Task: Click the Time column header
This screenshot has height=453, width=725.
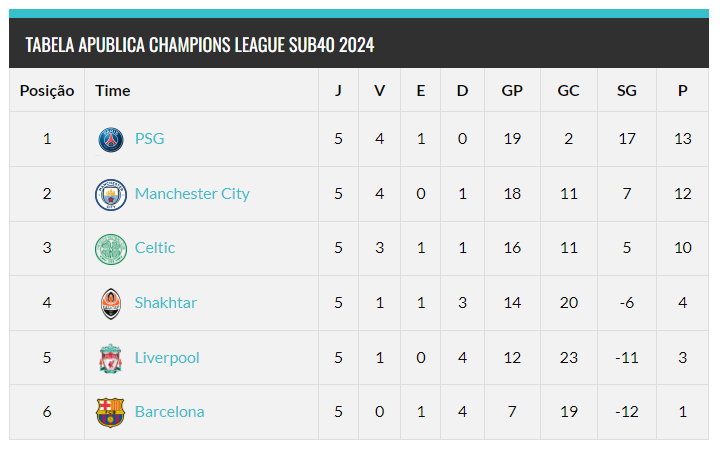Action: click(113, 91)
